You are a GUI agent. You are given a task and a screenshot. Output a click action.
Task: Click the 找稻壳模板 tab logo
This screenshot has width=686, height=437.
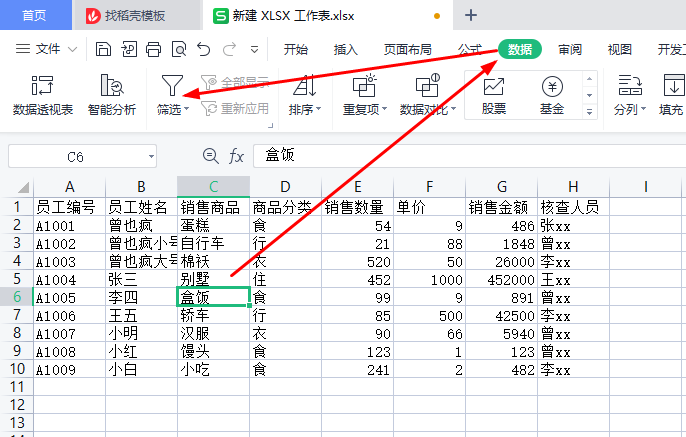(x=93, y=16)
